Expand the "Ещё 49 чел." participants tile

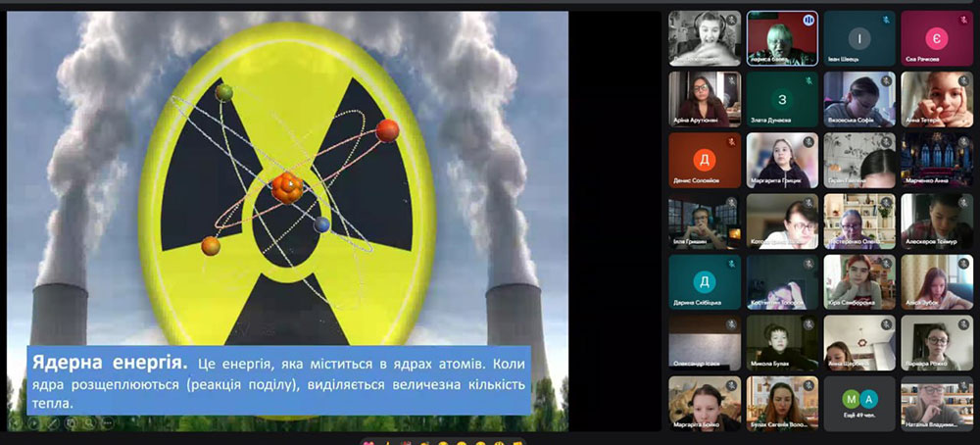pyautogui.click(x=859, y=404)
